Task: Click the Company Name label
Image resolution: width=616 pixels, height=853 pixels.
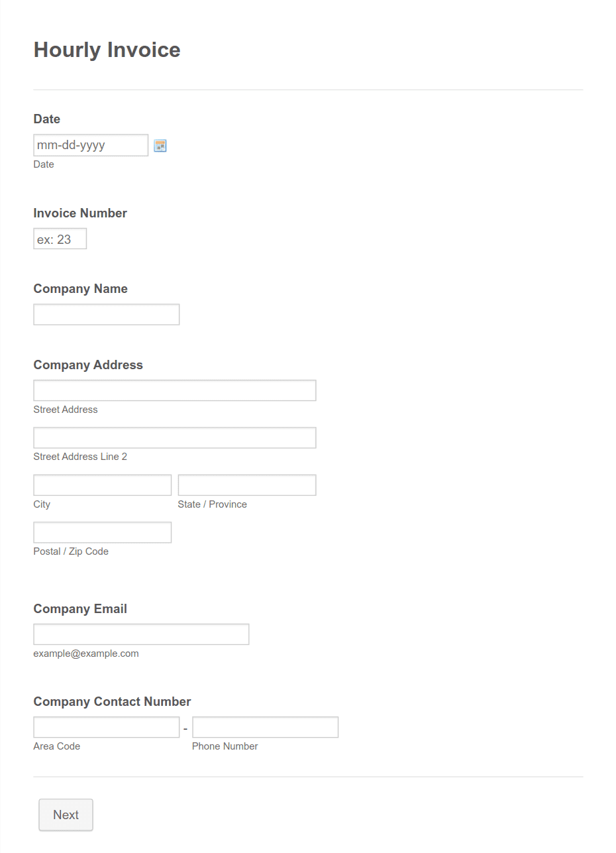Action: click(80, 289)
